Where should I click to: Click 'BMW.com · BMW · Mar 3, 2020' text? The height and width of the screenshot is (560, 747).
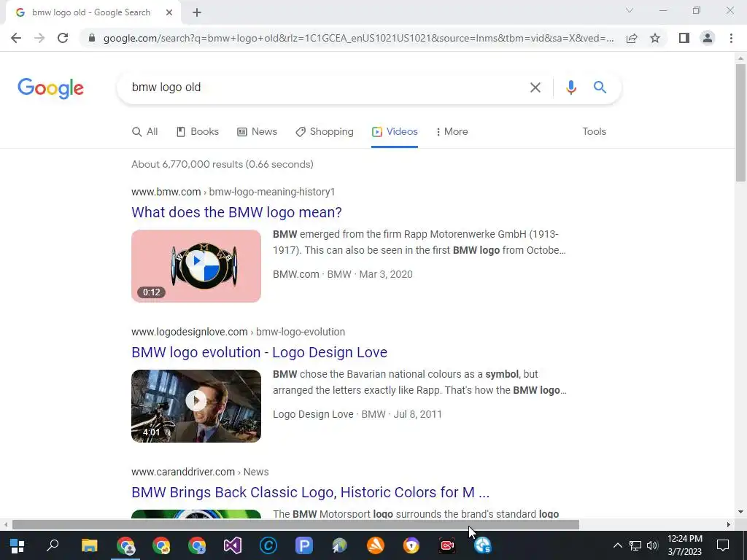(343, 274)
